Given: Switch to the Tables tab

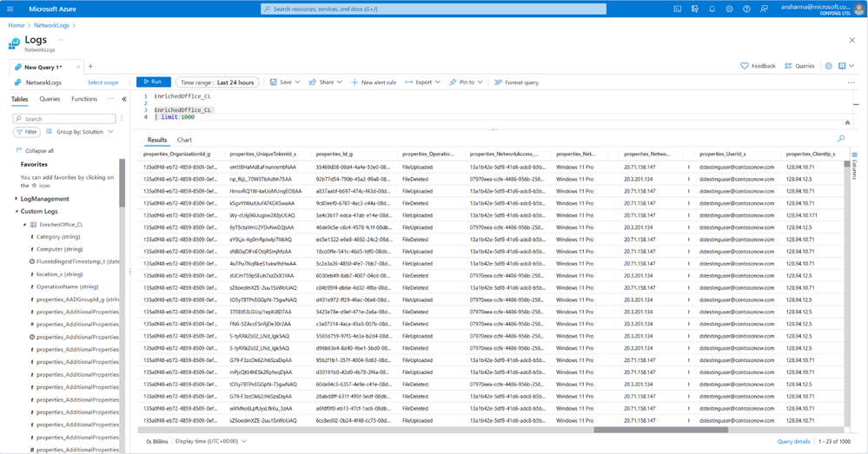Looking at the screenshot, I should pyautogui.click(x=19, y=99).
